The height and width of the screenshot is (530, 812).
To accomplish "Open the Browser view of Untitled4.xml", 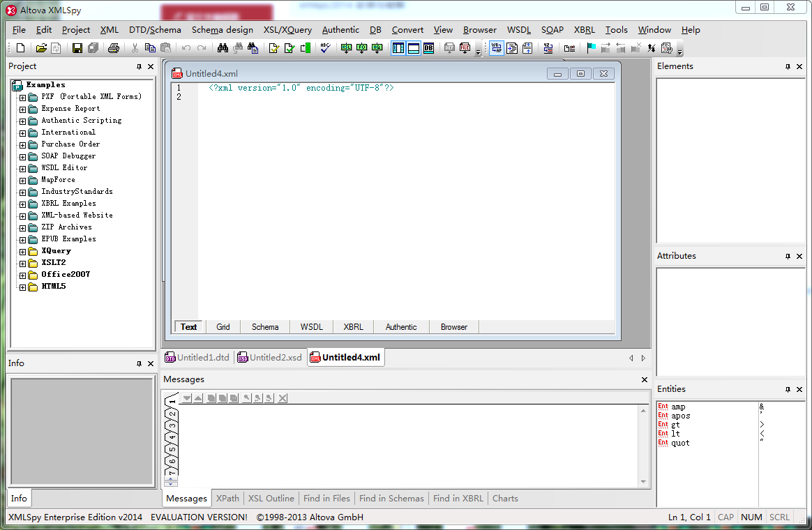I will coord(453,326).
